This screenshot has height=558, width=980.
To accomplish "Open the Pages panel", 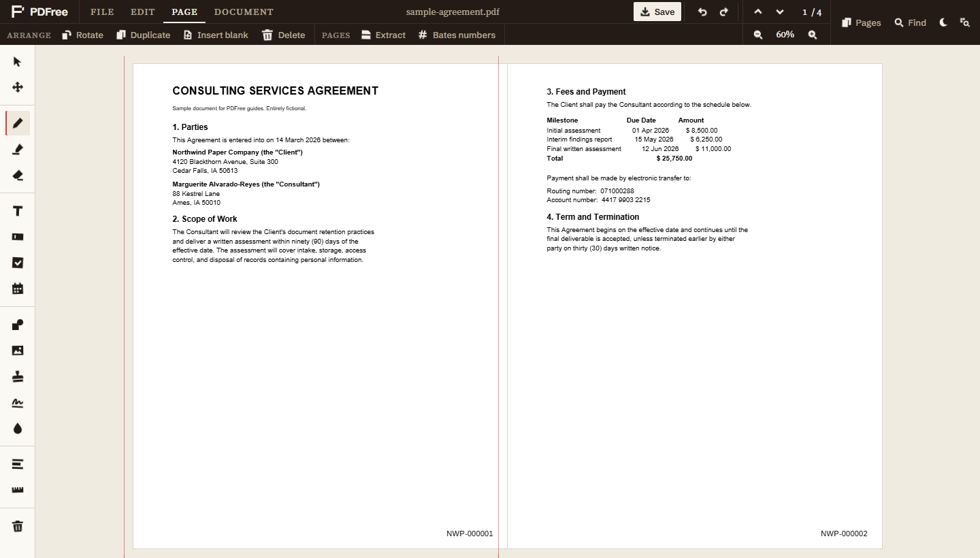I will pyautogui.click(x=861, y=22).
